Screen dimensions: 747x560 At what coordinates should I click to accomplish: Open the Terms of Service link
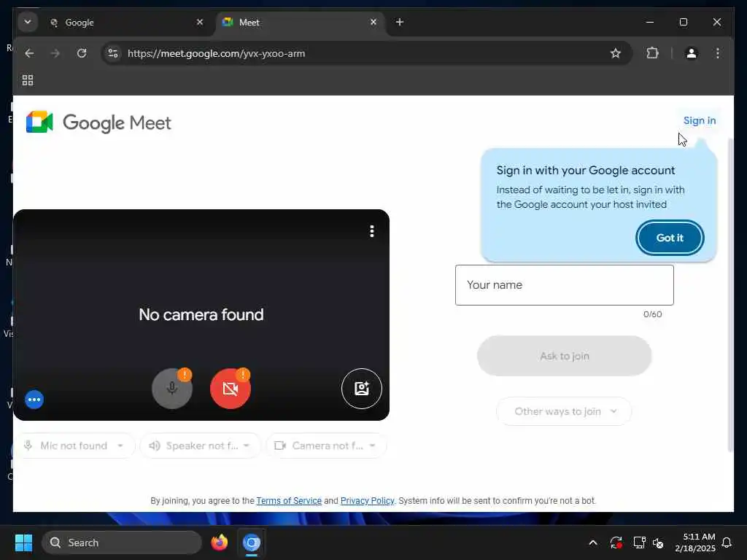coord(289,501)
